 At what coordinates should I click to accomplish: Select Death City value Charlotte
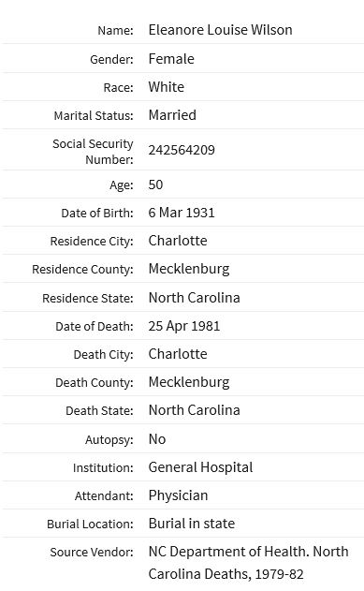click(178, 354)
